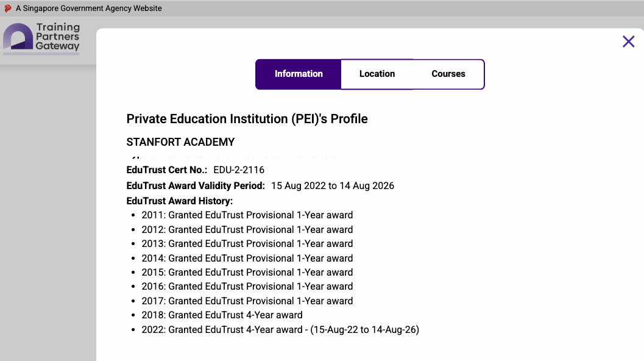This screenshot has width=644, height=361.
Task: Click the STANFORT ACADEMY institution name
Action: tap(180, 142)
